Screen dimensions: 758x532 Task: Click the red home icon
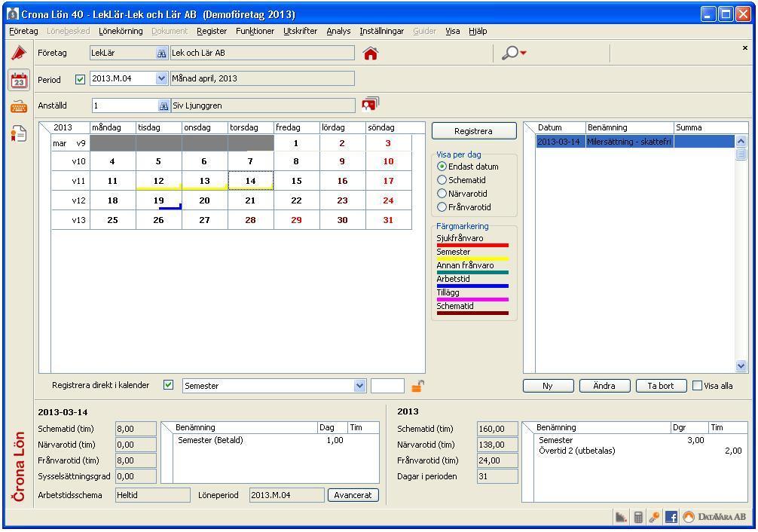[370, 54]
